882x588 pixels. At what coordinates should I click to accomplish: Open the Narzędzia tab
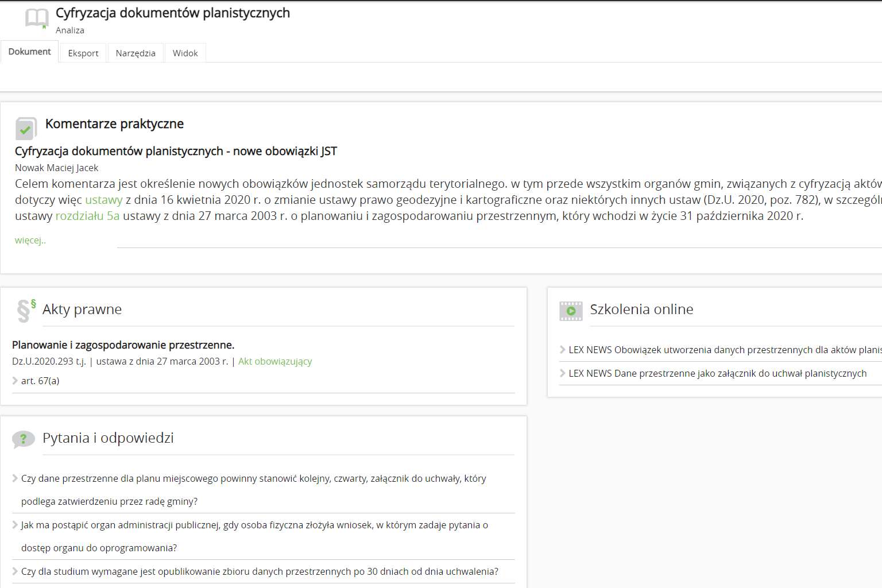pyautogui.click(x=136, y=53)
